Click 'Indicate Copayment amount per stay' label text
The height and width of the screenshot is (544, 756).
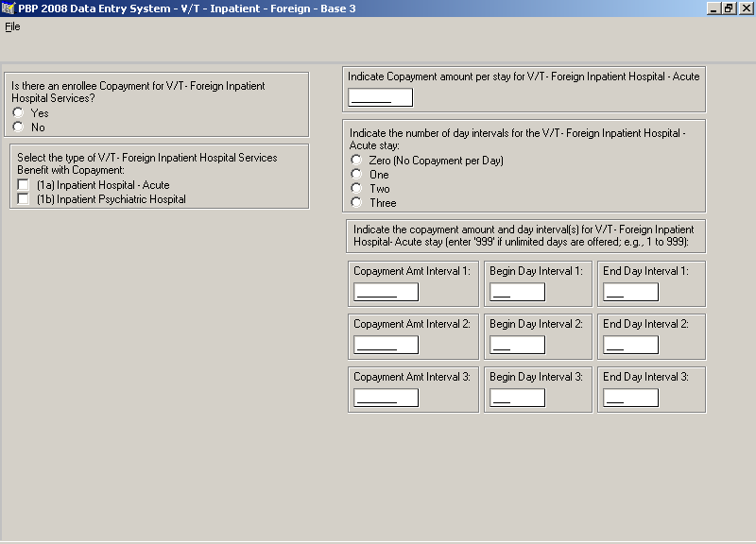[x=524, y=76]
